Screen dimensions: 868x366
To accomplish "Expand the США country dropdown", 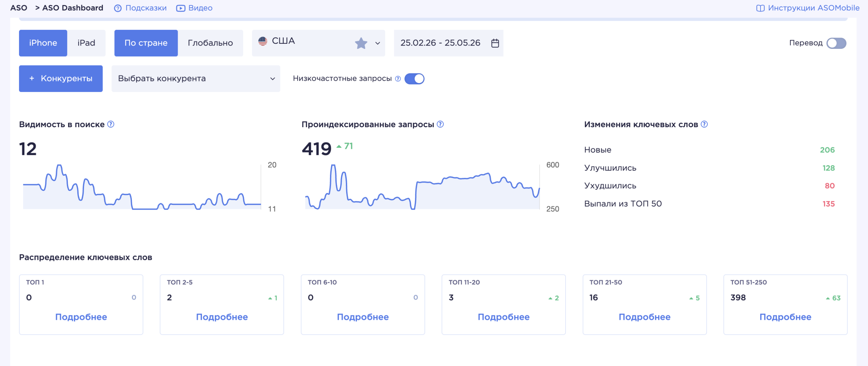I will pyautogui.click(x=378, y=43).
